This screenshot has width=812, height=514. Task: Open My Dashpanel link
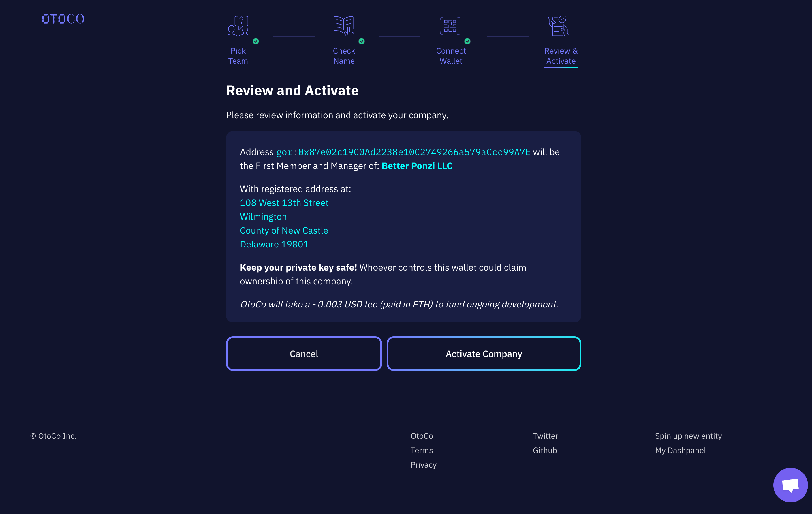(680, 450)
